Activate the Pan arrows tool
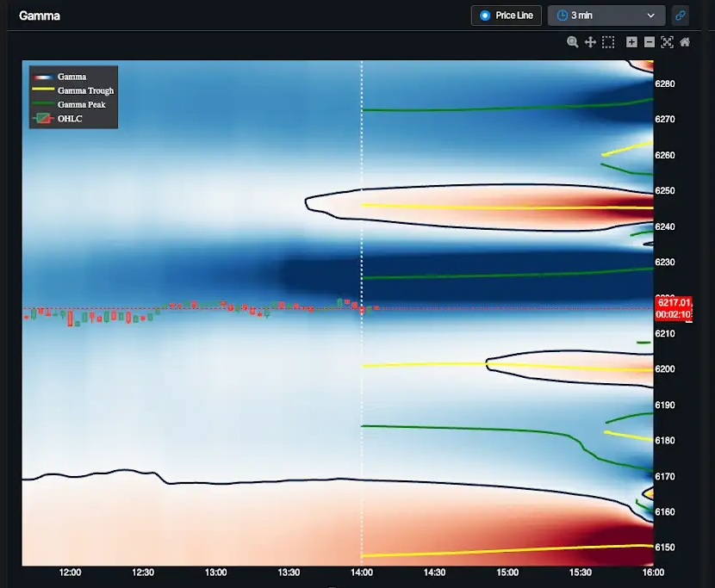 (x=590, y=42)
